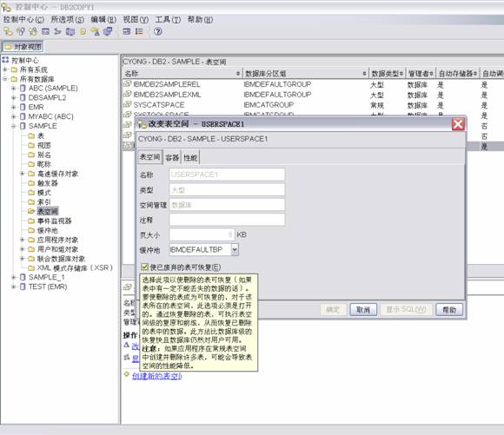Click the IBMDB2SAMPLEXML tablespace row icon

tap(127, 94)
